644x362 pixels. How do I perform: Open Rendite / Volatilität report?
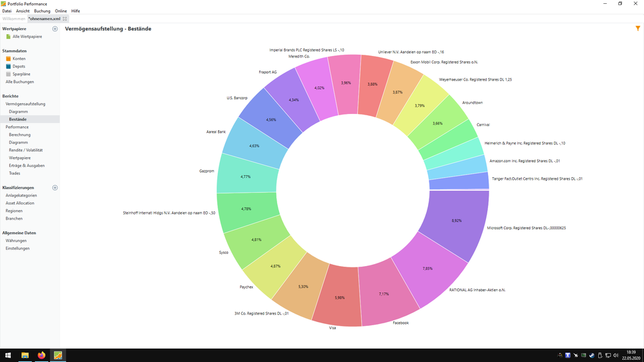click(26, 150)
